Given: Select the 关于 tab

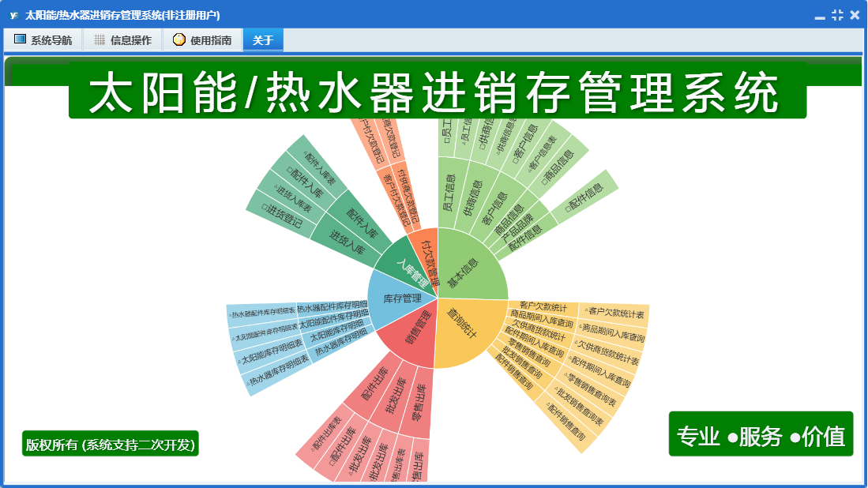Looking at the screenshot, I should pyautogui.click(x=263, y=39).
